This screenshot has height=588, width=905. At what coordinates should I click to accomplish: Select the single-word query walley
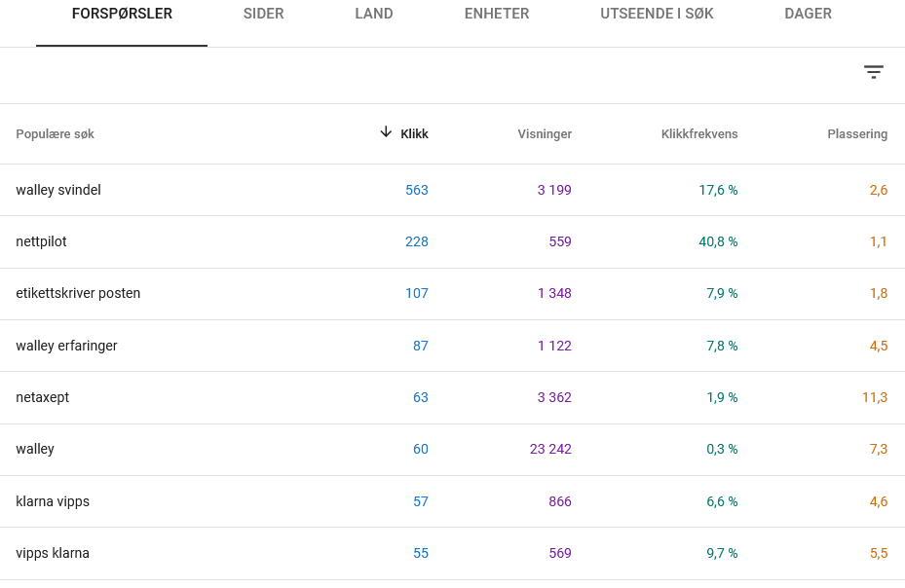click(x=35, y=449)
